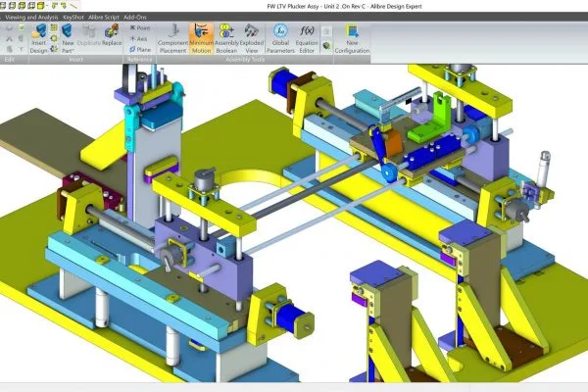
Task: Click the Assembly Tools group label
Action: pos(245,59)
